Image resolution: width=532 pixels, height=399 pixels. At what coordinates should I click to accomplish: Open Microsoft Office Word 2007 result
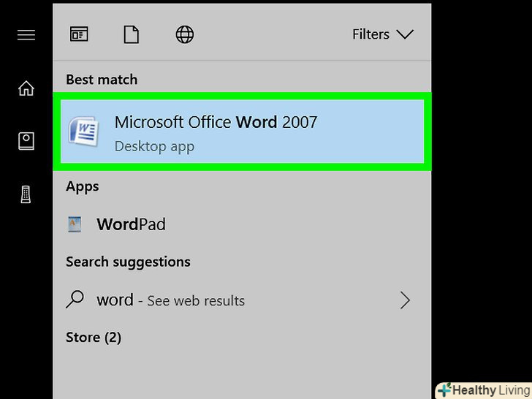(243, 132)
